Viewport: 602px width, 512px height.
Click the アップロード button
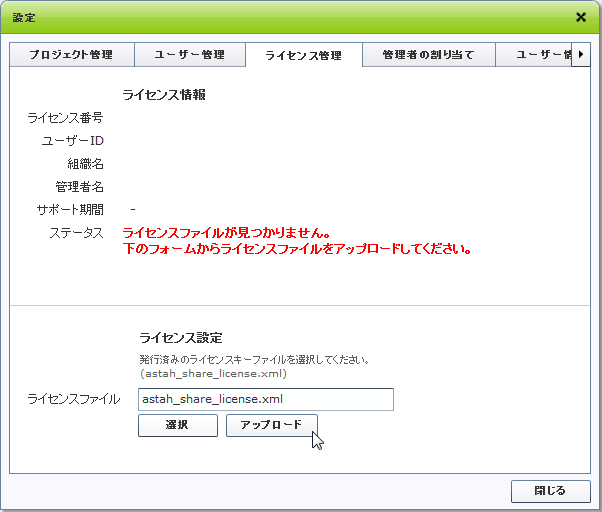click(x=271, y=425)
